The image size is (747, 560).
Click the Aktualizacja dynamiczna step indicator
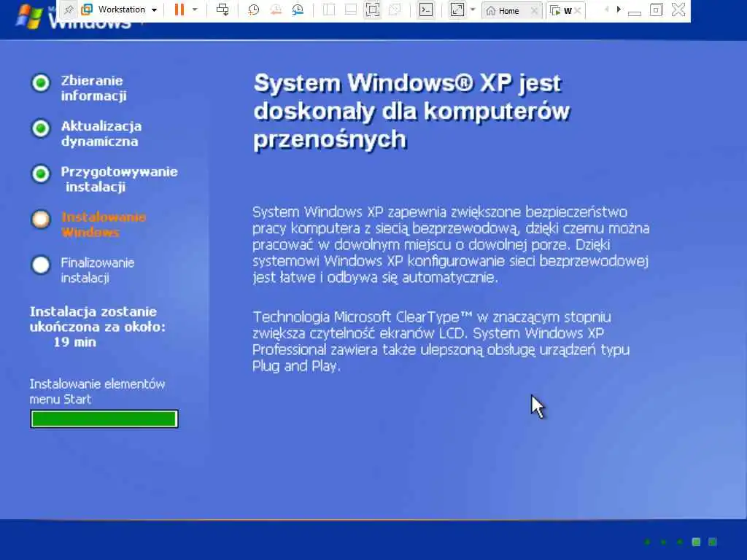pos(41,128)
